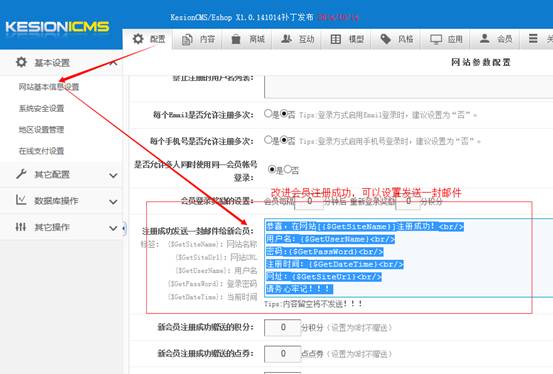553x374 pixels.
Task: Click the Tips:内容留空将不发送 note
Action: point(313,304)
